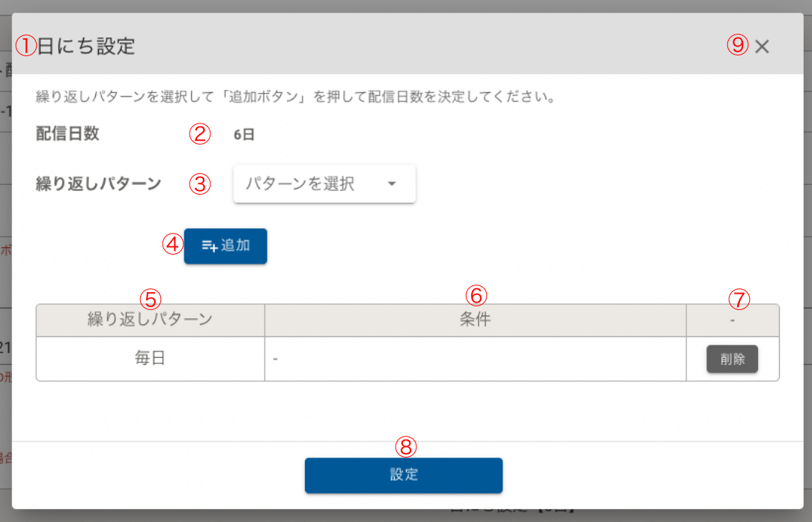Screen dimensions: 812x522
Task: Open the パターンを選択 dropdown
Action: pos(324,184)
